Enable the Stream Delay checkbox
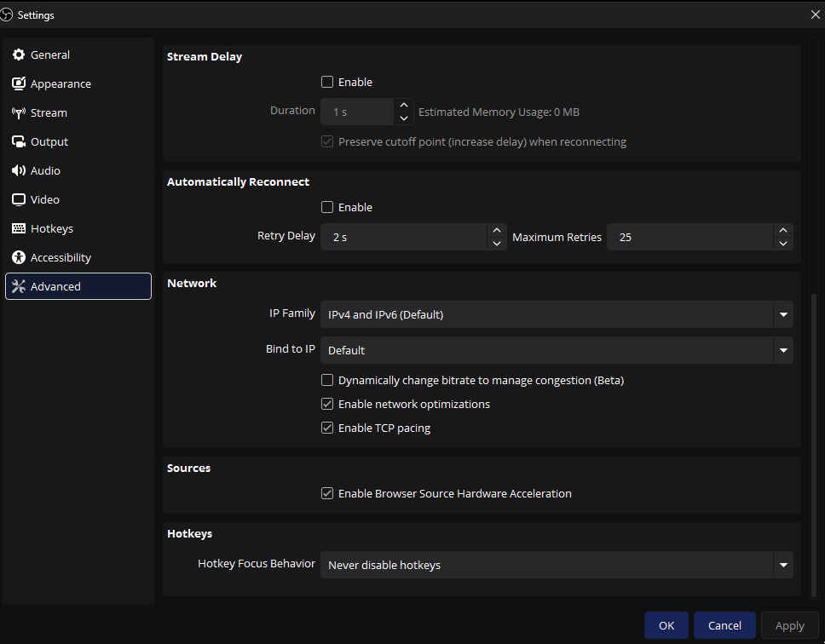The image size is (825, 644). point(327,82)
